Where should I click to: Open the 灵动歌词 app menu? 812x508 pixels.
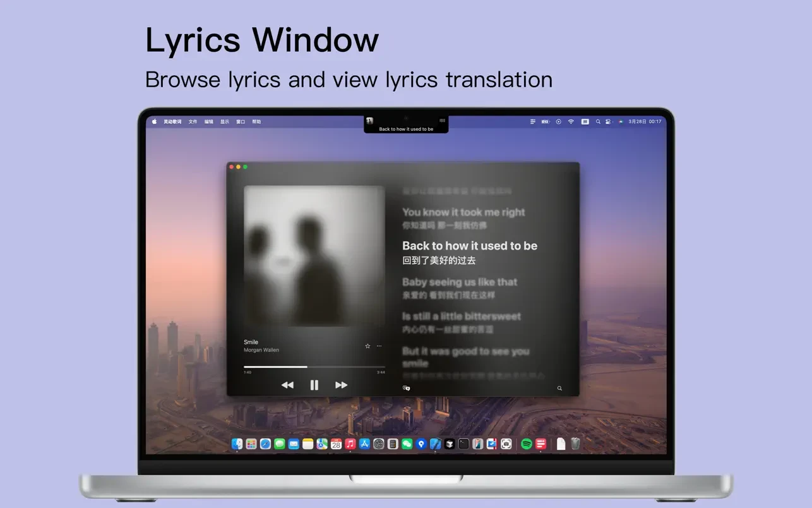pos(172,122)
